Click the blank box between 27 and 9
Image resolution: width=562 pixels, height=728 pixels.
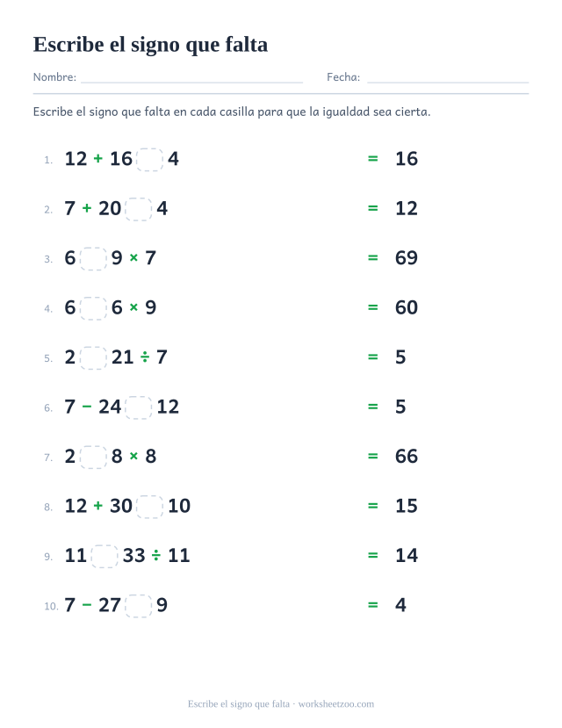139,606
